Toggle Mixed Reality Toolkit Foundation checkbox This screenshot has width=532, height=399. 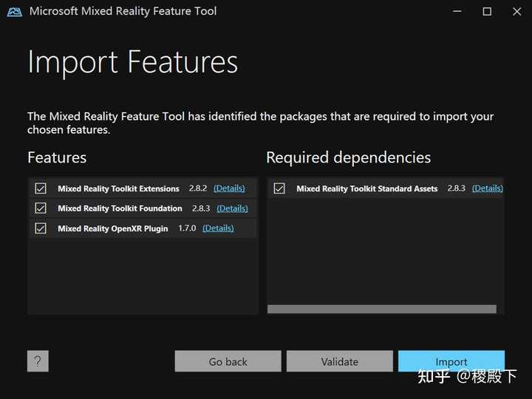pyautogui.click(x=41, y=208)
